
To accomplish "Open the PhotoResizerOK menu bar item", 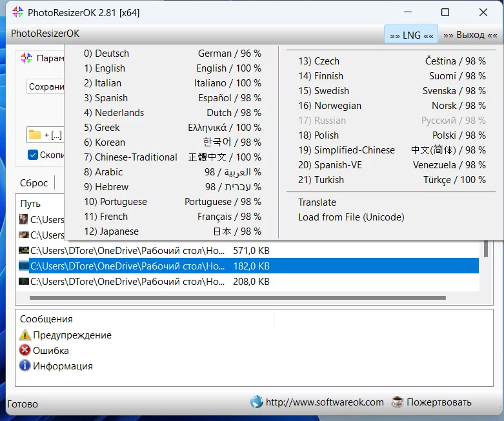I will pyautogui.click(x=45, y=34).
